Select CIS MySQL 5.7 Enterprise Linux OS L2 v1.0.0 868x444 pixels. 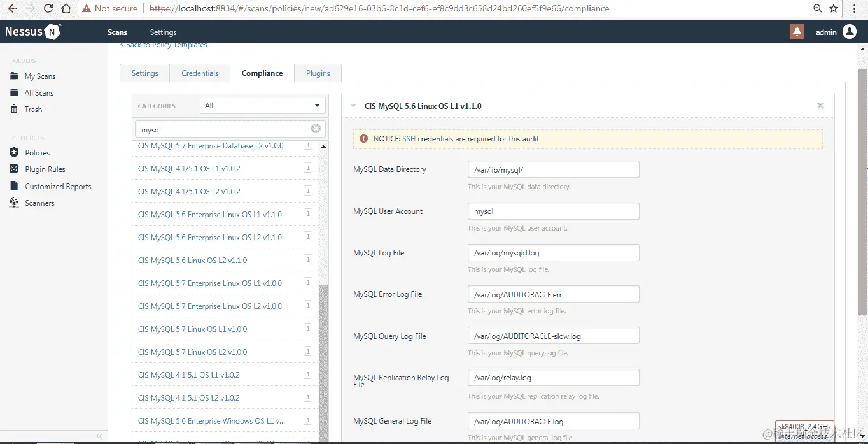(x=210, y=306)
